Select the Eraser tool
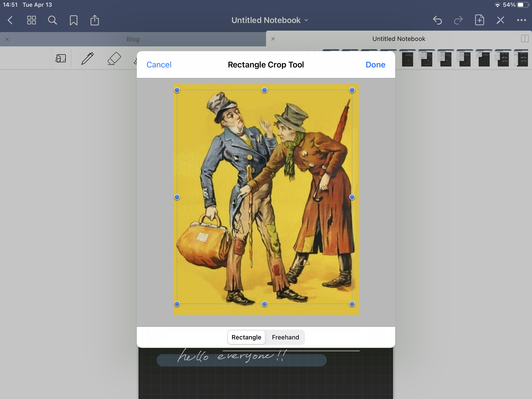 (x=114, y=58)
